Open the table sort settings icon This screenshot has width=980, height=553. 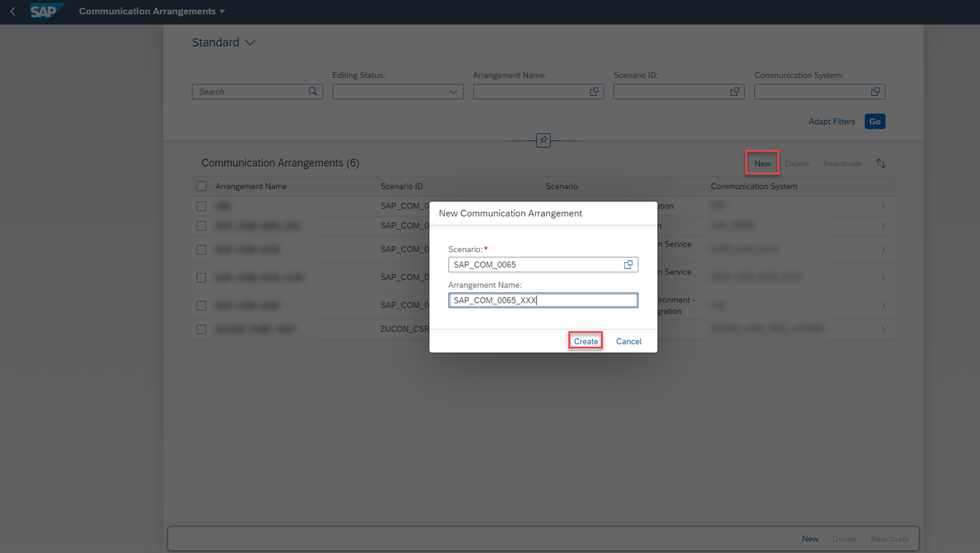(881, 163)
